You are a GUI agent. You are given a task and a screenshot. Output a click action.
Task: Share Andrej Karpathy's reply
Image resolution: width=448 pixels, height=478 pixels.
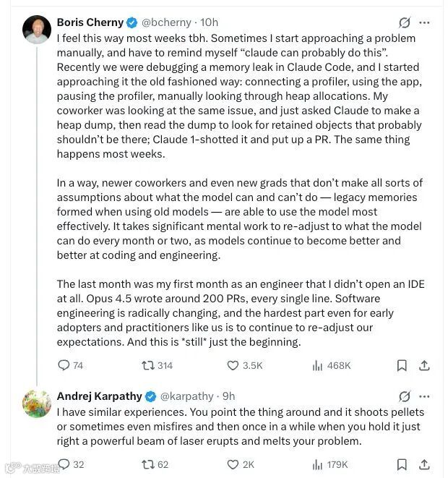[425, 464]
